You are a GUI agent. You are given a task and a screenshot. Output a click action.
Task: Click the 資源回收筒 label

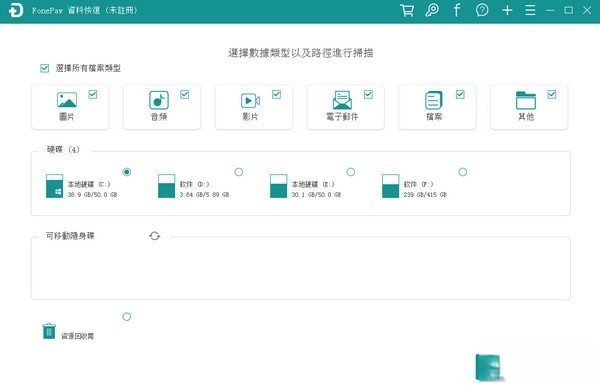(x=78, y=336)
